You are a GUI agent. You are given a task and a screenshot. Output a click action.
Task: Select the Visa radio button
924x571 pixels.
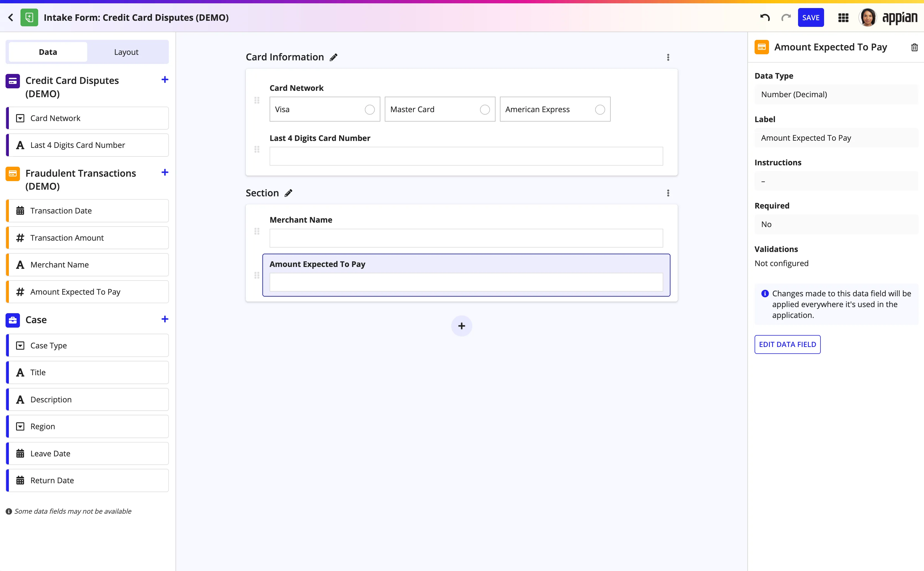[370, 109]
